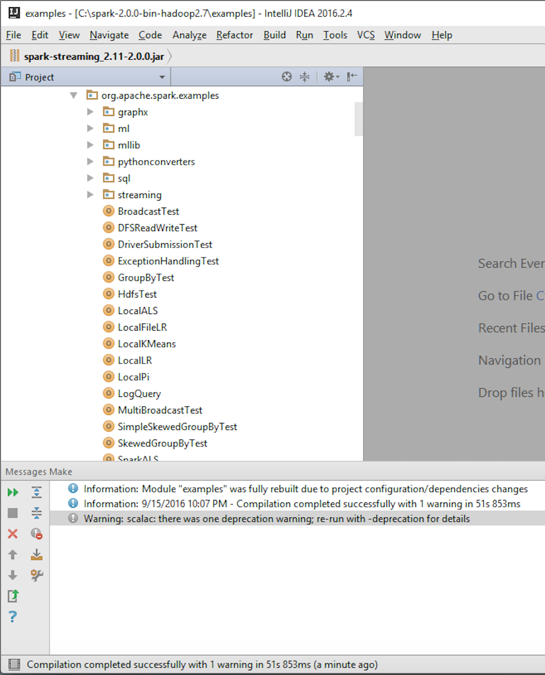This screenshot has height=675, width=545.
Task: Open Project panel gear settings
Action: tap(331, 77)
